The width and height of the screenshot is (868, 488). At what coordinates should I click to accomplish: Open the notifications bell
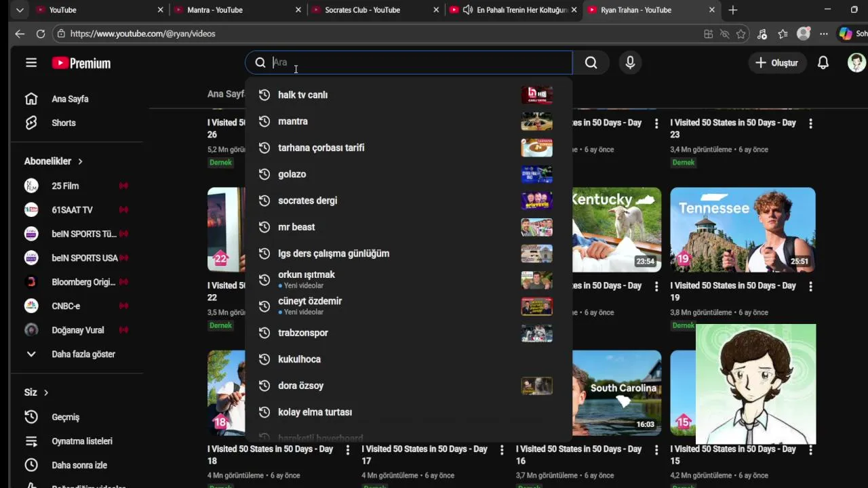[823, 63]
